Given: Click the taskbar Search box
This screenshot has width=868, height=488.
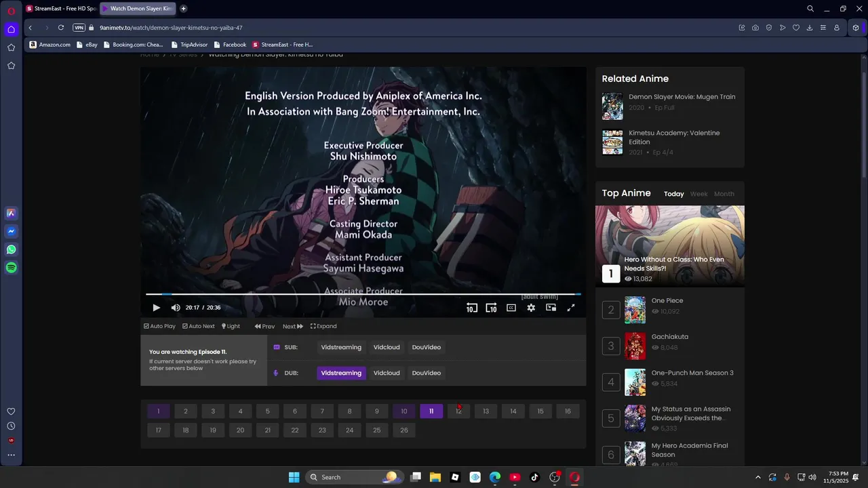Looking at the screenshot, I should coord(353,477).
